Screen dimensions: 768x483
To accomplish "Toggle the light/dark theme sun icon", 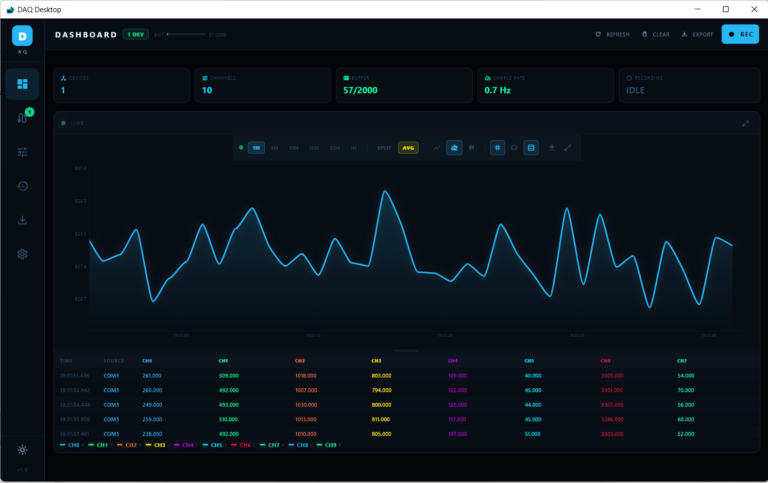I will 22,450.
